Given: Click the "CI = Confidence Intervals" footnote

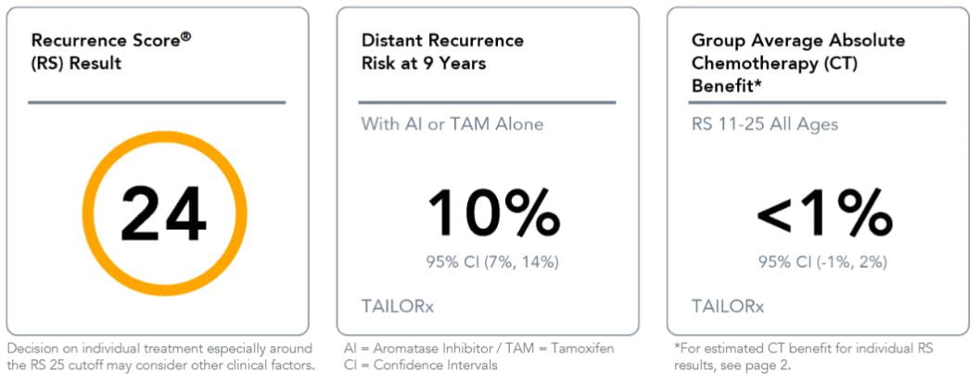Looking at the screenshot, I should (420, 365).
